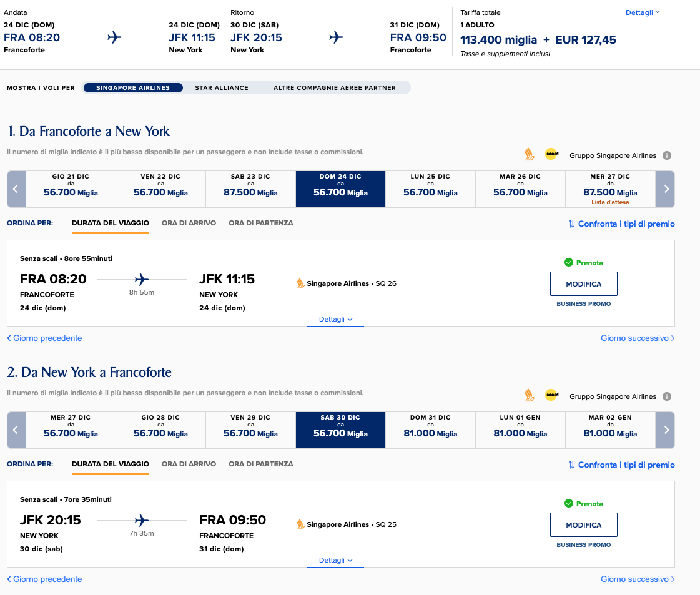Click the info icon beside Gruppo Singapore Airlines, return
700x595 pixels.
tap(666, 396)
